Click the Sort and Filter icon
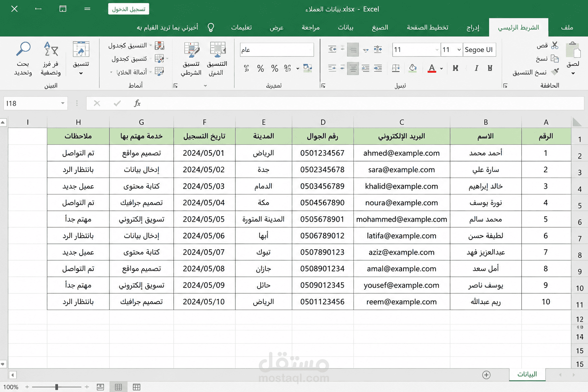Screen dimensions: 588x392 (51, 49)
